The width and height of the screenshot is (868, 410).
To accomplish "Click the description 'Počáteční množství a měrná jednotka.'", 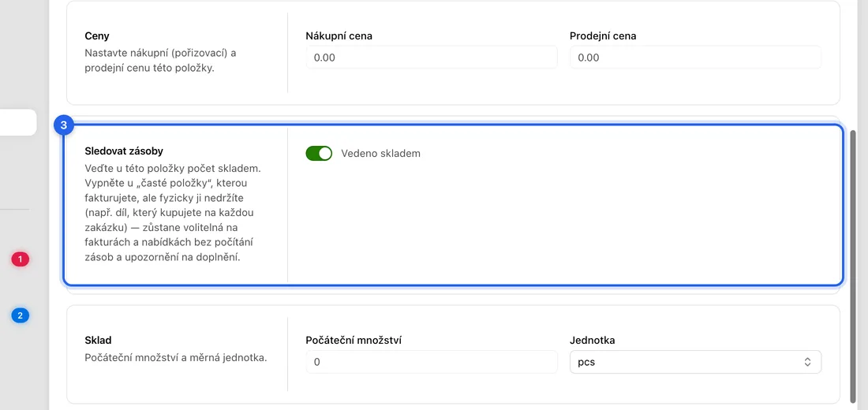I will tap(176, 357).
